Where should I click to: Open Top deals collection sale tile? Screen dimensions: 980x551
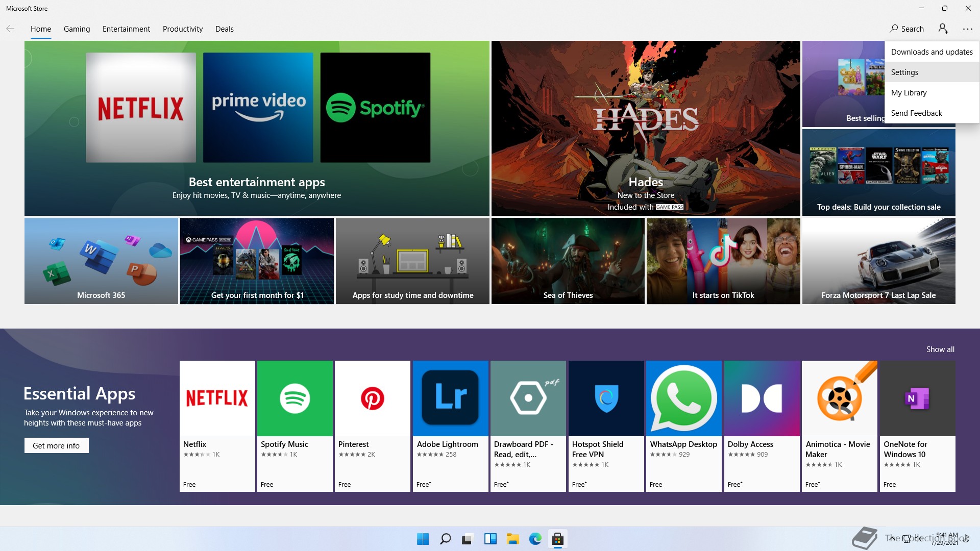(879, 172)
